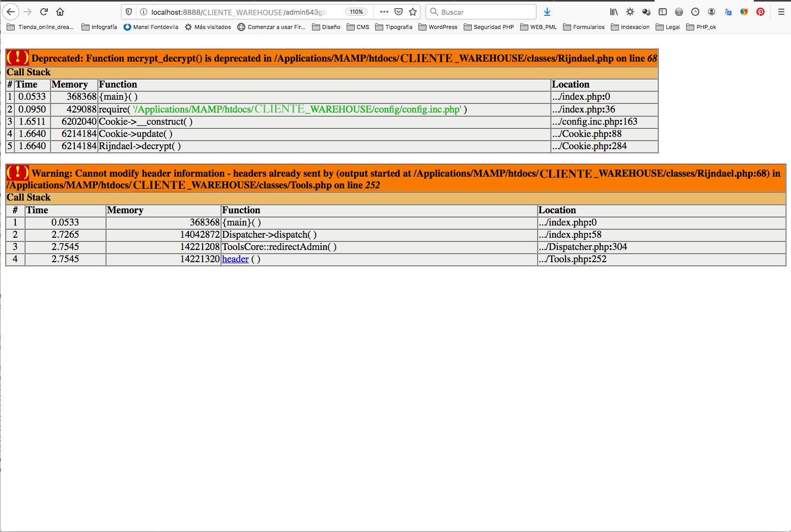The height and width of the screenshot is (532, 791).
Task: Open the Tienda_online_drea... bookmarks folder
Action: pos(40,27)
